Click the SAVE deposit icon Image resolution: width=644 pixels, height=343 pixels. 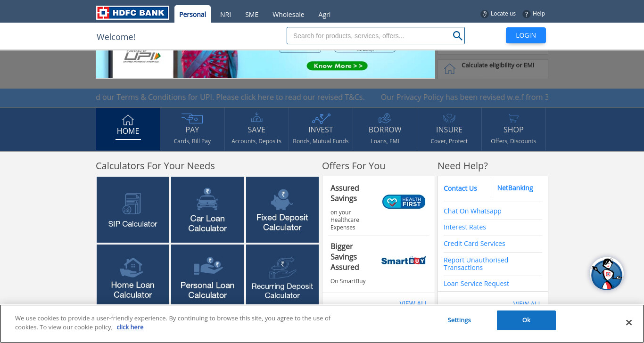tap(256, 118)
